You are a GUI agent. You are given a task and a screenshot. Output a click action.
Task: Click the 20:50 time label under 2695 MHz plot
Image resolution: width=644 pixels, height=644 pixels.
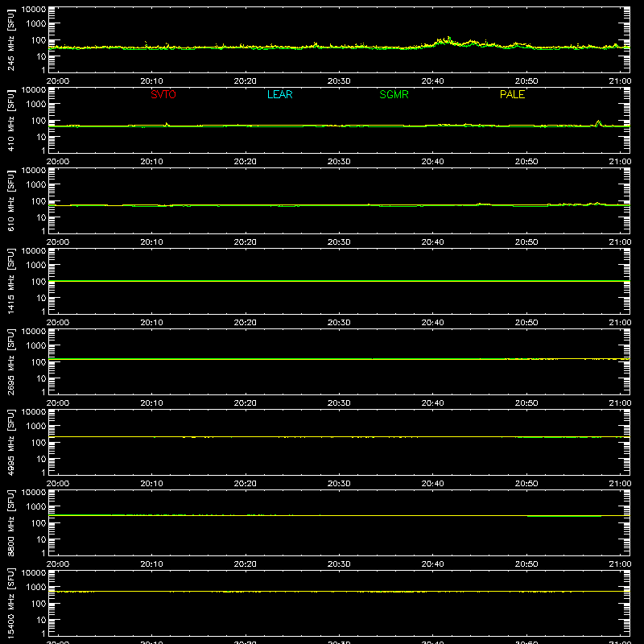(x=526, y=403)
